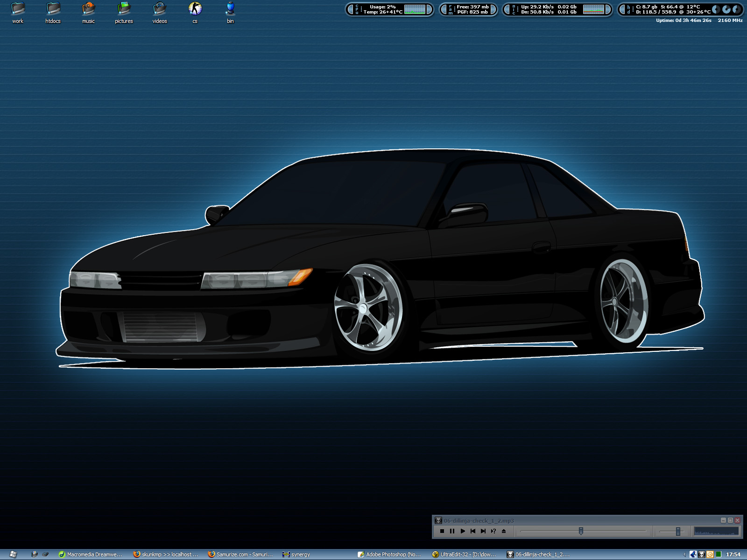Expand hidden system tray icons arrow
The image size is (747, 560).
[684, 554]
